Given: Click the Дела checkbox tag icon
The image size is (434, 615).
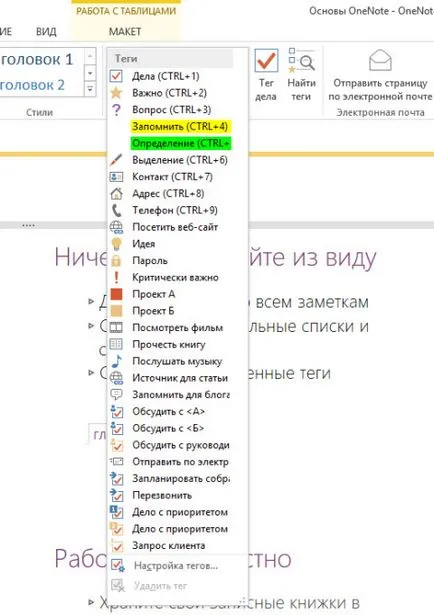Looking at the screenshot, I should 116,76.
